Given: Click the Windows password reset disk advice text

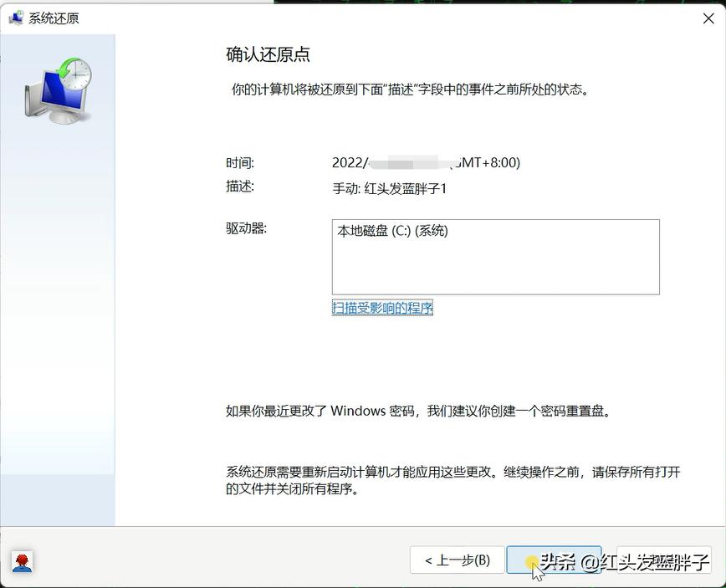Looking at the screenshot, I should pyautogui.click(x=418, y=411).
